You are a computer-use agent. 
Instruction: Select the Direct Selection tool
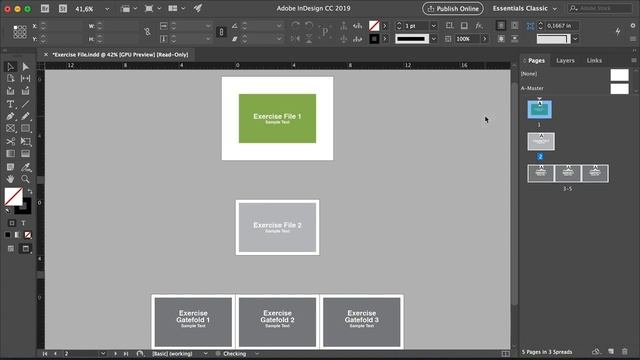25,67
